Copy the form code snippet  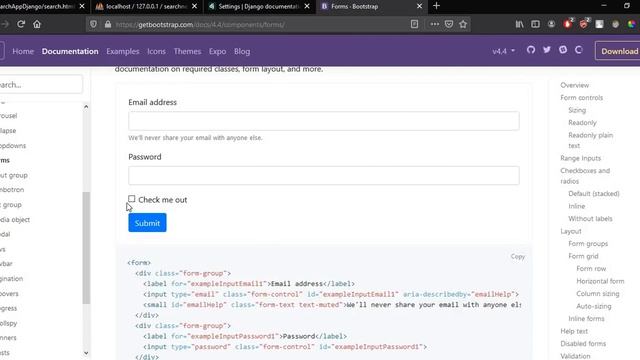[x=518, y=256]
